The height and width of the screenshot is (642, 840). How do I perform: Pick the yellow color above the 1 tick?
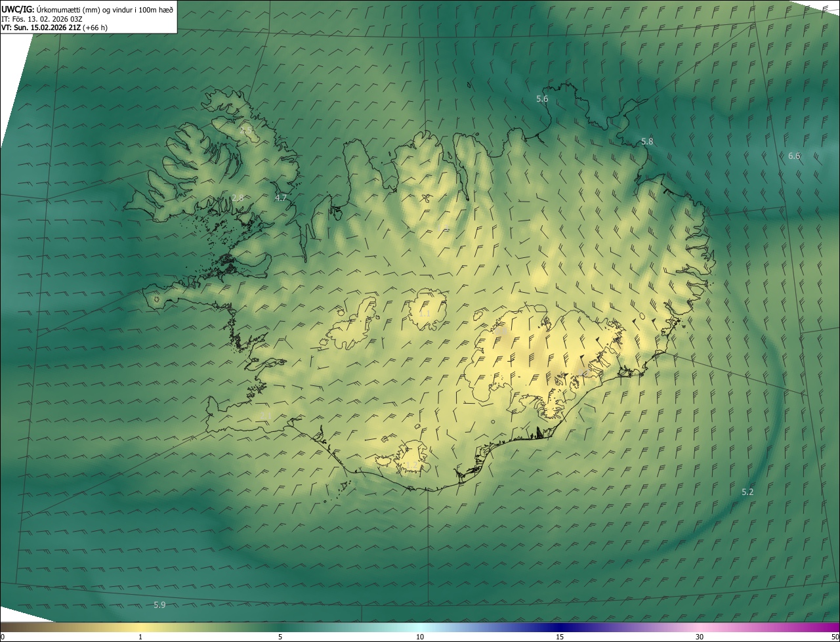click(x=140, y=627)
